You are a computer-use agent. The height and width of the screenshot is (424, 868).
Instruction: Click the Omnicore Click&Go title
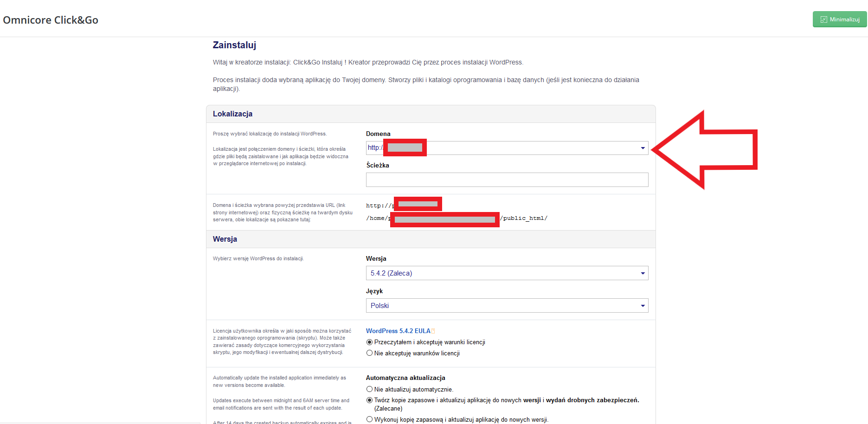point(51,20)
